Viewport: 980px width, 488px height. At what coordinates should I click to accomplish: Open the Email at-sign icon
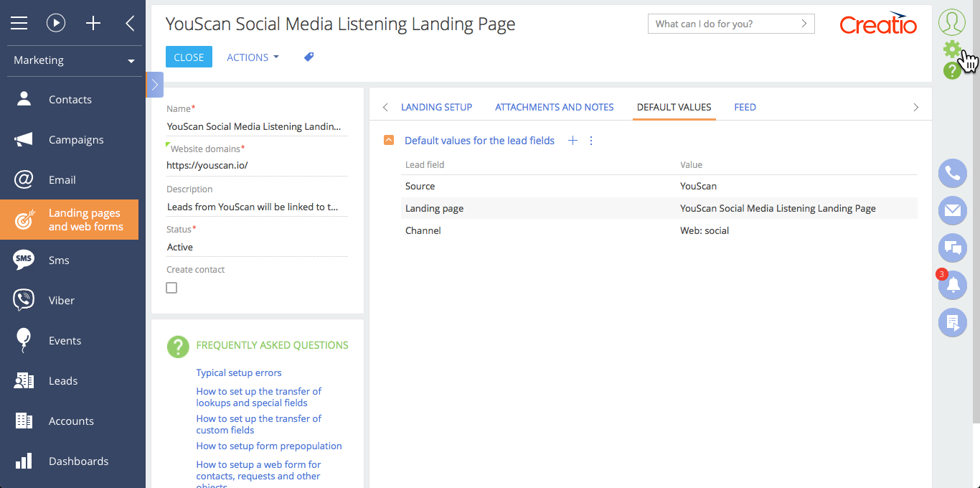[24, 179]
